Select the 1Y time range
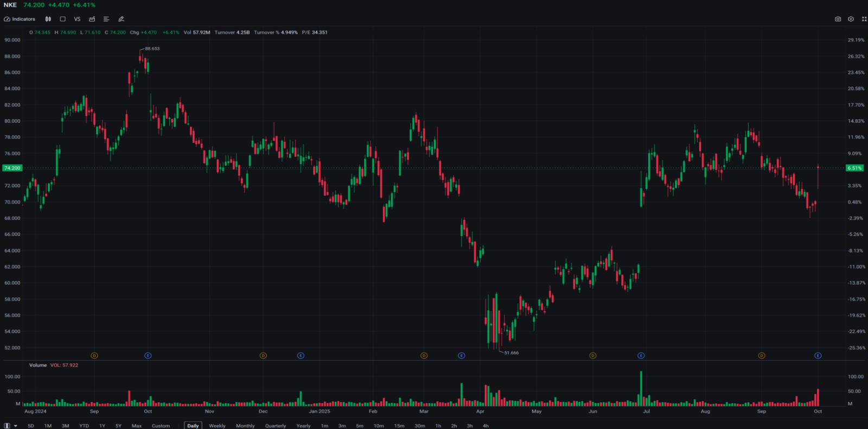Image resolution: width=868 pixels, height=429 pixels. (x=103, y=426)
